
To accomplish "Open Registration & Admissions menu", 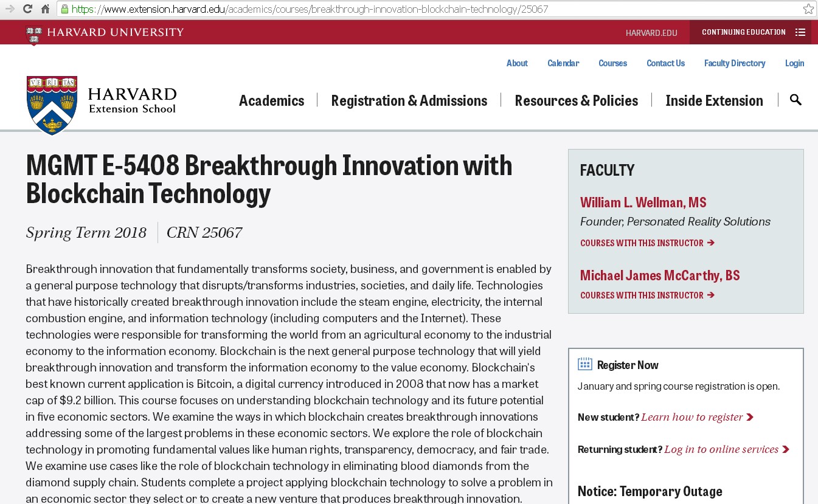I will [409, 100].
